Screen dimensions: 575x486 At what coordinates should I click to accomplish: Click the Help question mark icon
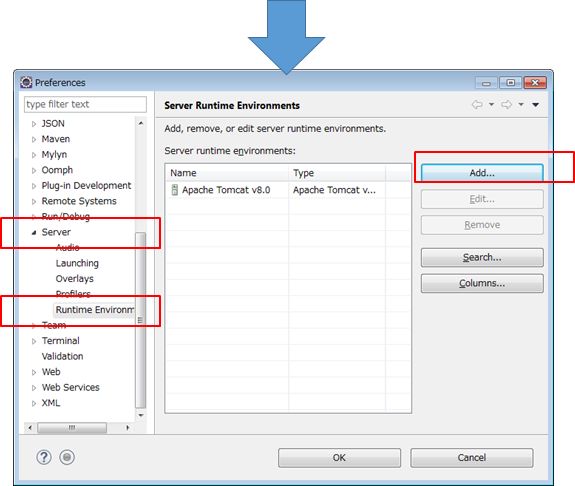point(44,457)
